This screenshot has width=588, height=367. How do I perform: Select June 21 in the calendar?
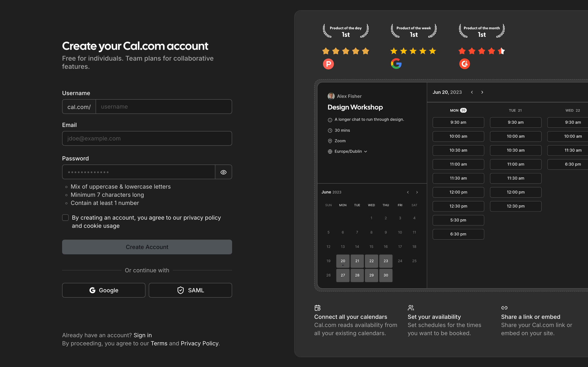pos(357,261)
